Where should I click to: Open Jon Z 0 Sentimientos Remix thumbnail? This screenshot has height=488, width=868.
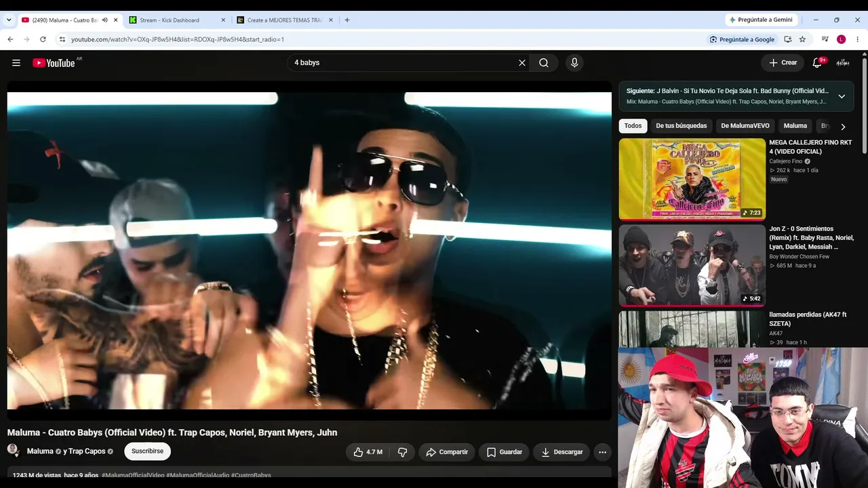(x=692, y=266)
